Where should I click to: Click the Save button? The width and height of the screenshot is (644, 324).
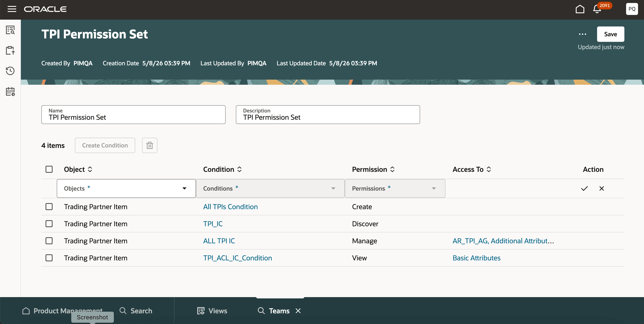611,34
